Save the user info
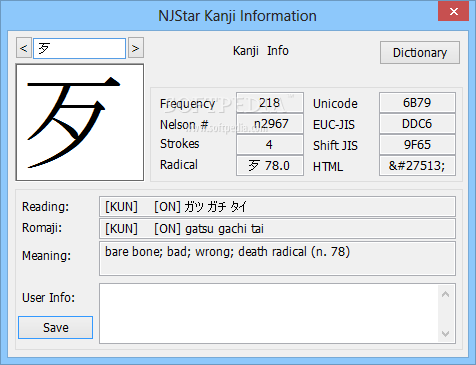The height and width of the screenshot is (365, 476). [x=55, y=327]
